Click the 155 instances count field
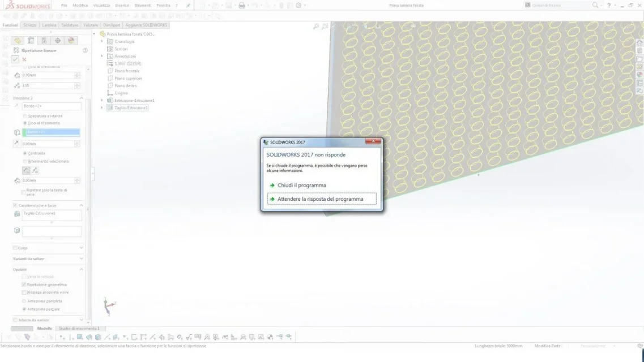Screen dimensions: 644x362 point(48,85)
